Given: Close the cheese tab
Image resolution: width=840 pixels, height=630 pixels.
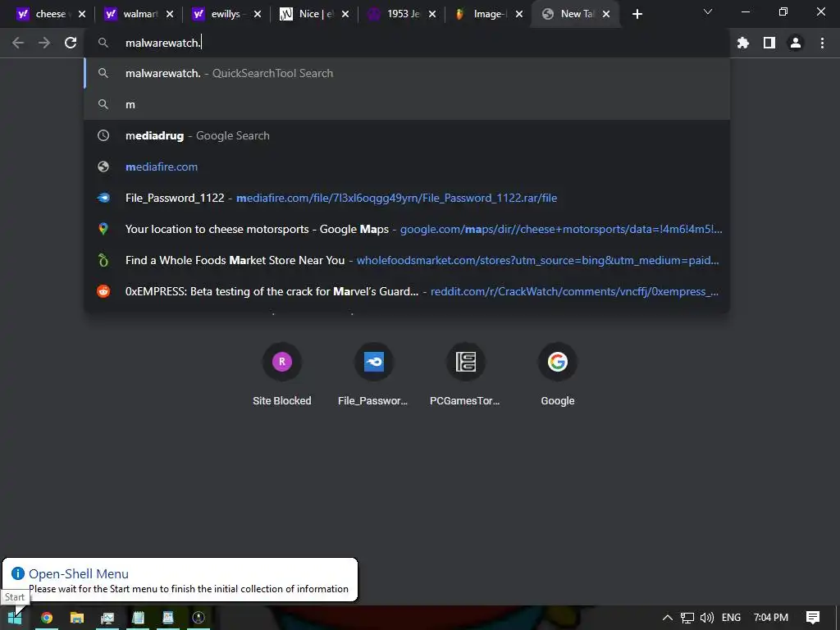Looking at the screenshot, I should click(x=82, y=15).
